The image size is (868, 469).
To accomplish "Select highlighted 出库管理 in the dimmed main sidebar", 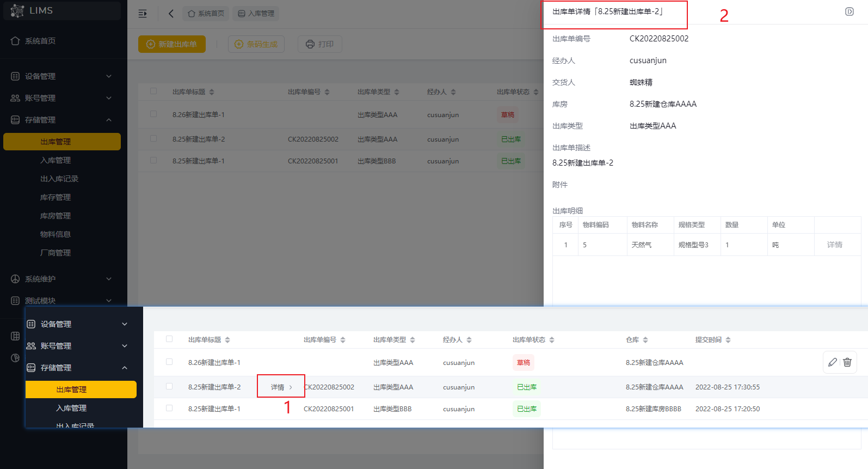I will click(x=62, y=142).
